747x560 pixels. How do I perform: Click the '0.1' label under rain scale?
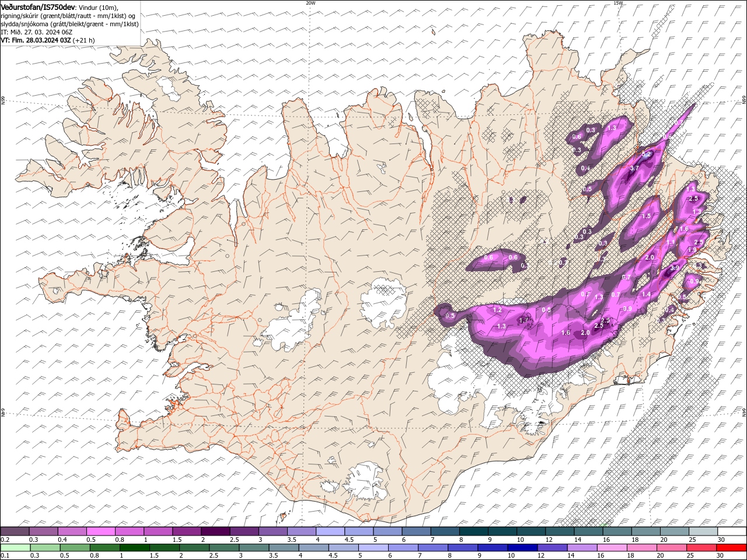click(x=4, y=556)
